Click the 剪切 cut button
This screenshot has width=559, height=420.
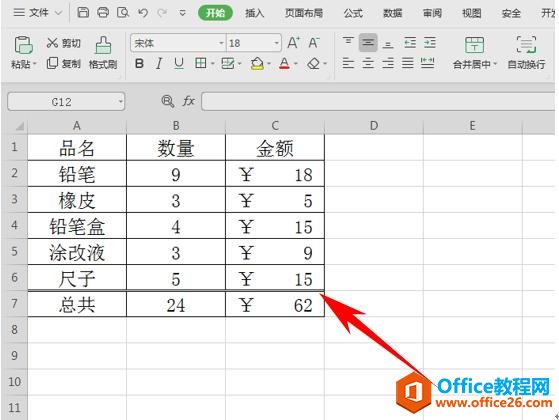pos(63,43)
